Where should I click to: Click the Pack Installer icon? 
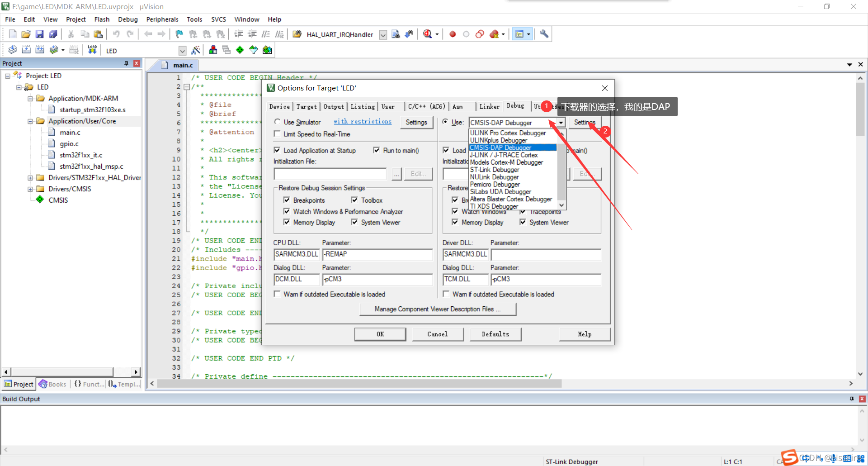[x=267, y=50]
